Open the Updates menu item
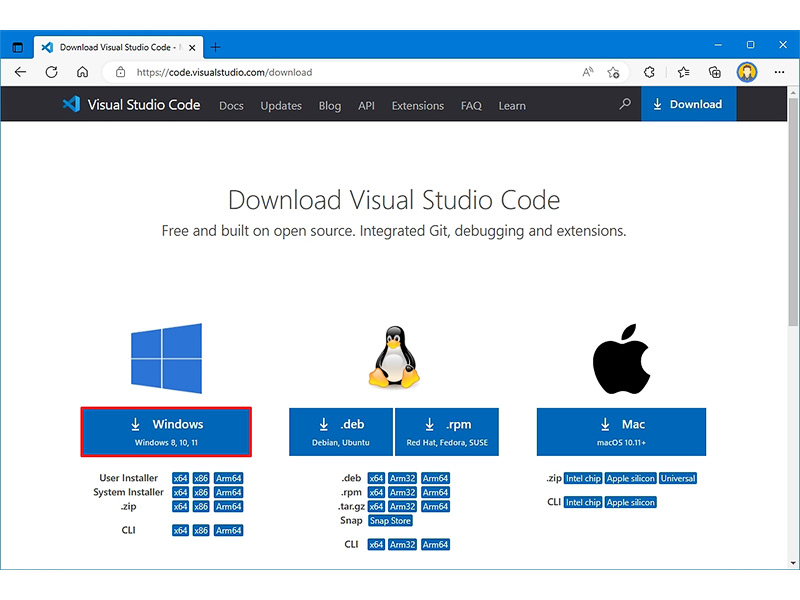Viewport: 800px width, 600px height. (x=281, y=106)
